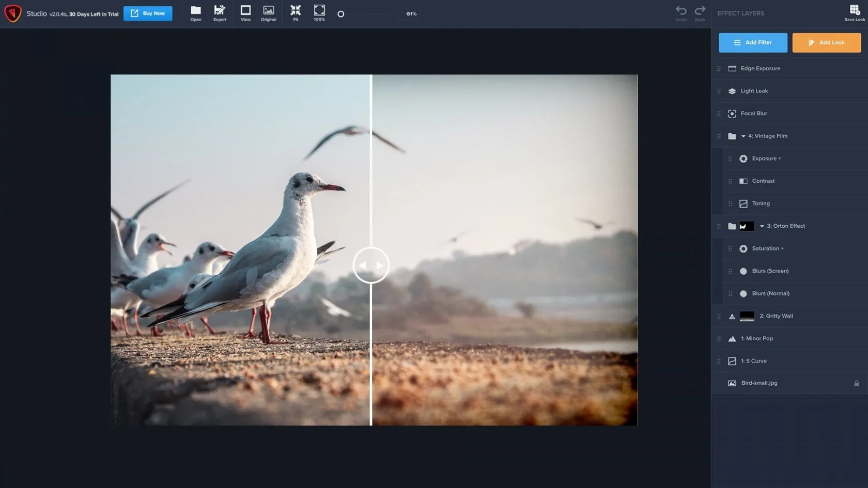The height and width of the screenshot is (488, 868).
Task: Fit image to screen icon
Action: (296, 11)
